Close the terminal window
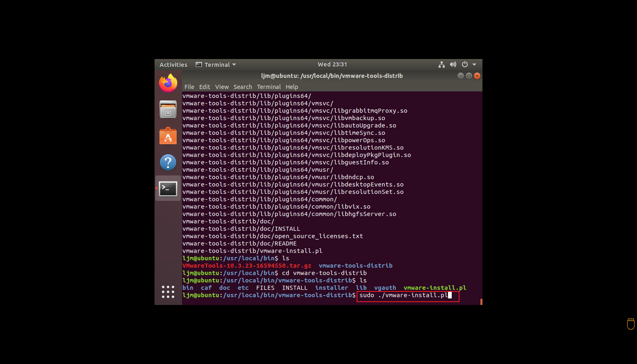 coord(477,76)
